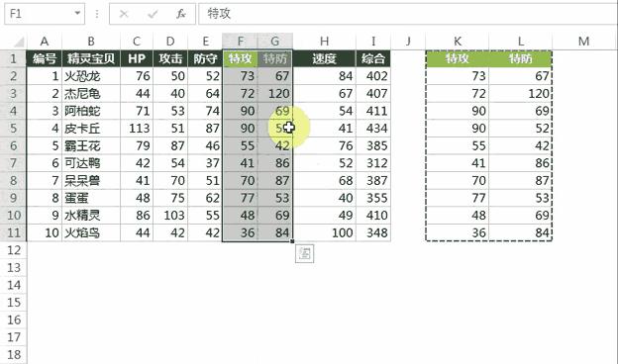Select column E header
This screenshot has height=364, width=618.
pyautogui.click(x=205, y=42)
